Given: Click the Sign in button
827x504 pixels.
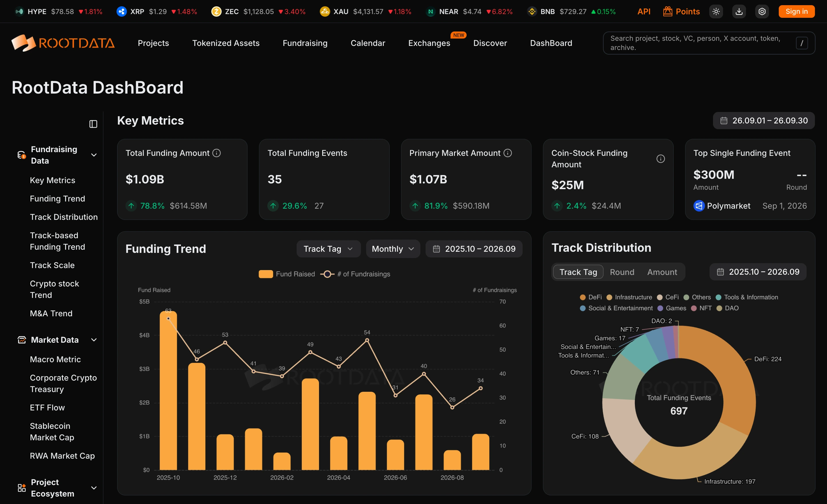Looking at the screenshot, I should tap(797, 11).
